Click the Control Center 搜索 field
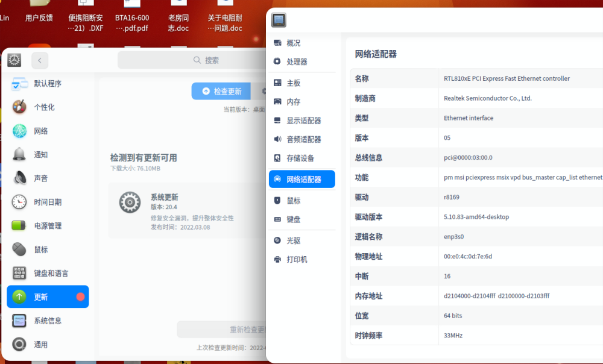Screen dimensions: 603x364 (192, 60)
